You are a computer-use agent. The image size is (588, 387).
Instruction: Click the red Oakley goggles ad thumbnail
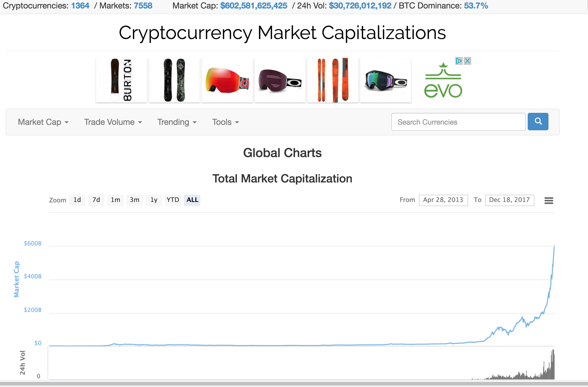[227, 80]
